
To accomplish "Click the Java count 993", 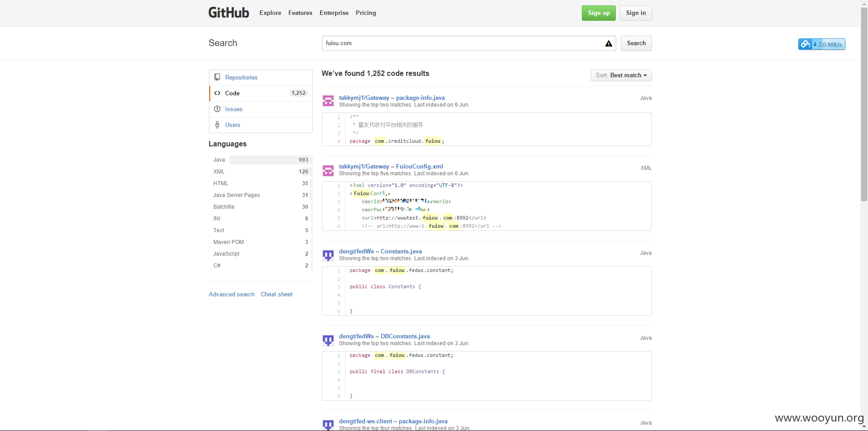I will tap(303, 160).
